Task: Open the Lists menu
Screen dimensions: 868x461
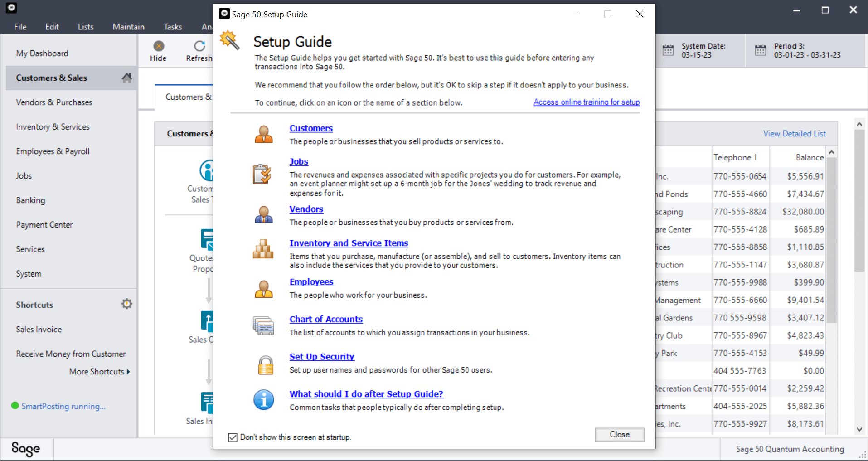Action: [86, 27]
